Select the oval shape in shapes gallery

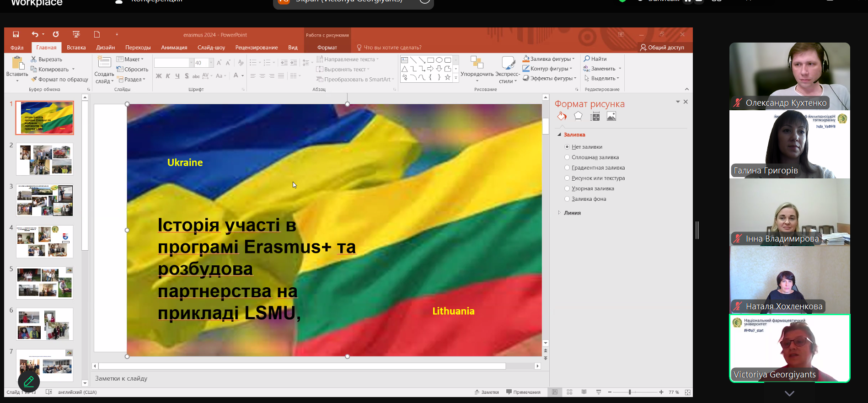[x=439, y=60]
